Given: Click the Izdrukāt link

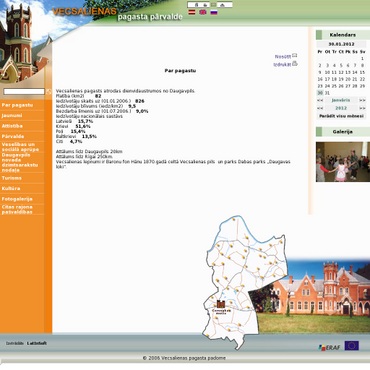Looking at the screenshot, I should (x=282, y=64).
